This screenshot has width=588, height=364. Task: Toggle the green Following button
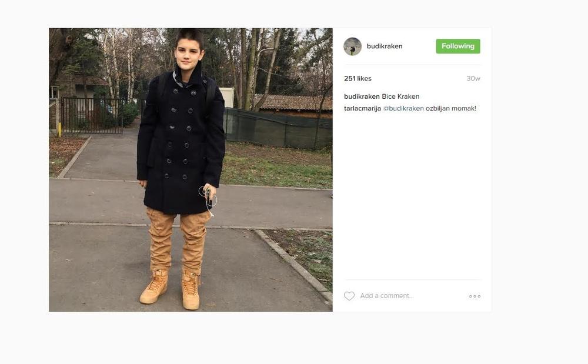coord(458,46)
